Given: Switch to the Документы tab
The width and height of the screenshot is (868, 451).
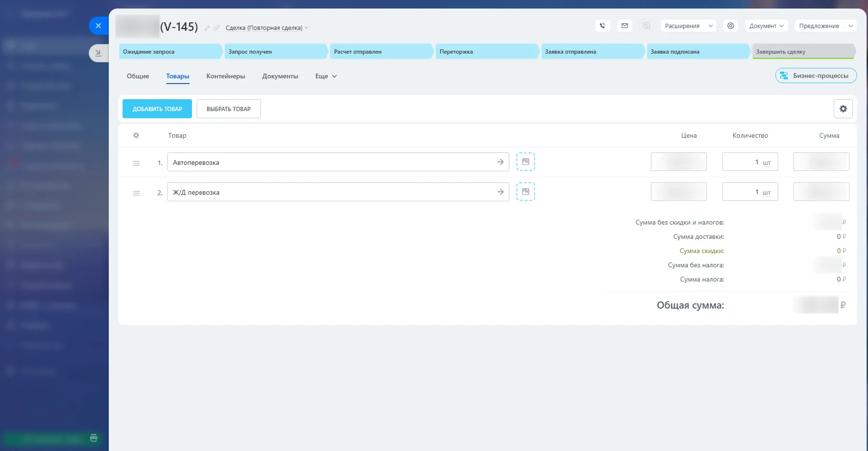Looking at the screenshot, I should tap(280, 76).
